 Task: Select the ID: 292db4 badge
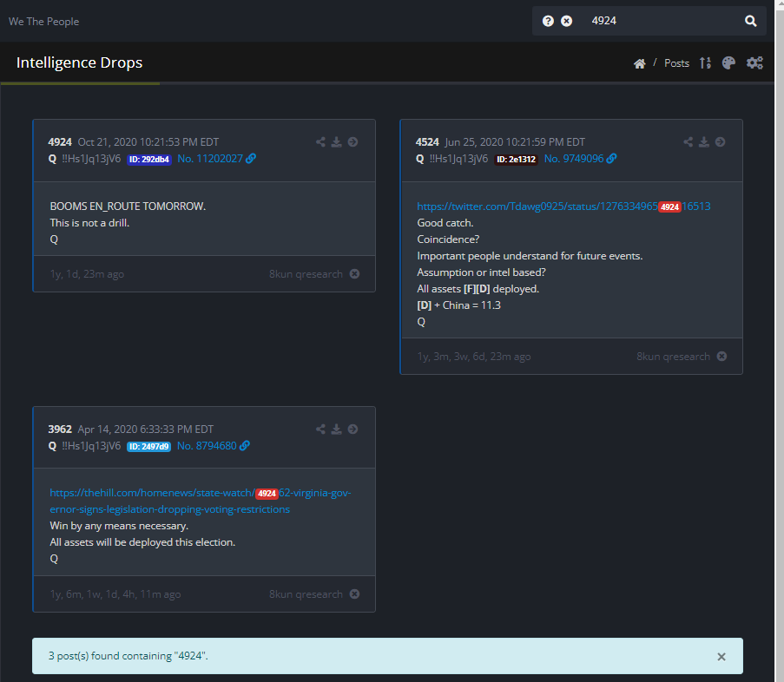149,160
